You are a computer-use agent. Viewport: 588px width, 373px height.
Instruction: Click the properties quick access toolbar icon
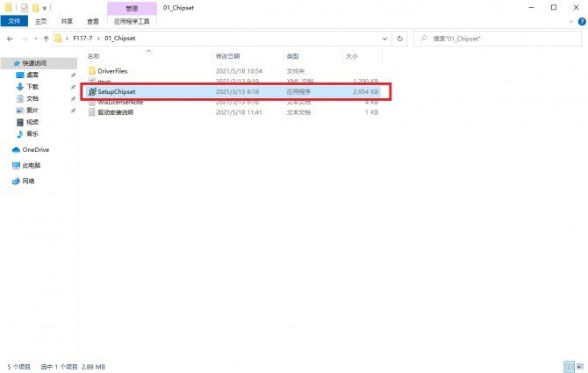click(25, 8)
